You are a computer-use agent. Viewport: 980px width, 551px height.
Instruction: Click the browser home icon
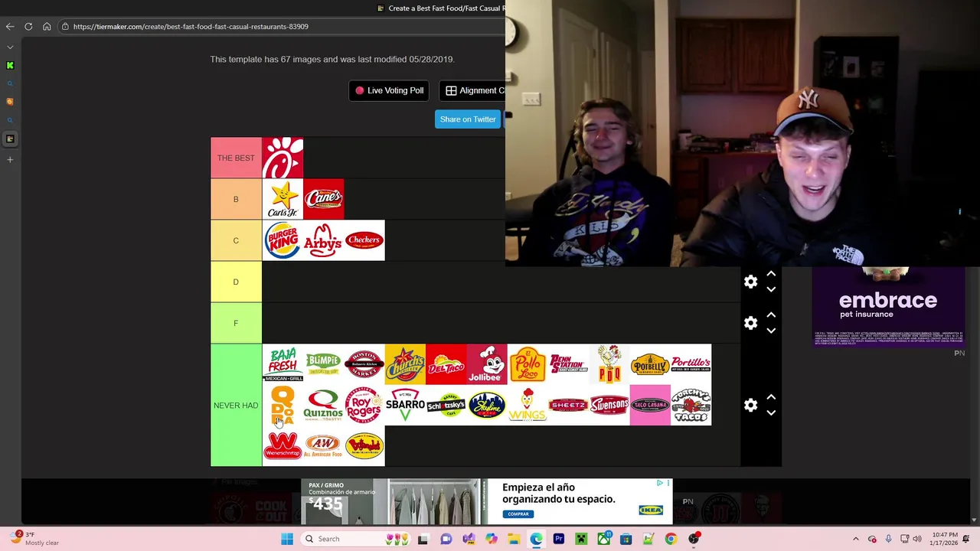coord(47,27)
